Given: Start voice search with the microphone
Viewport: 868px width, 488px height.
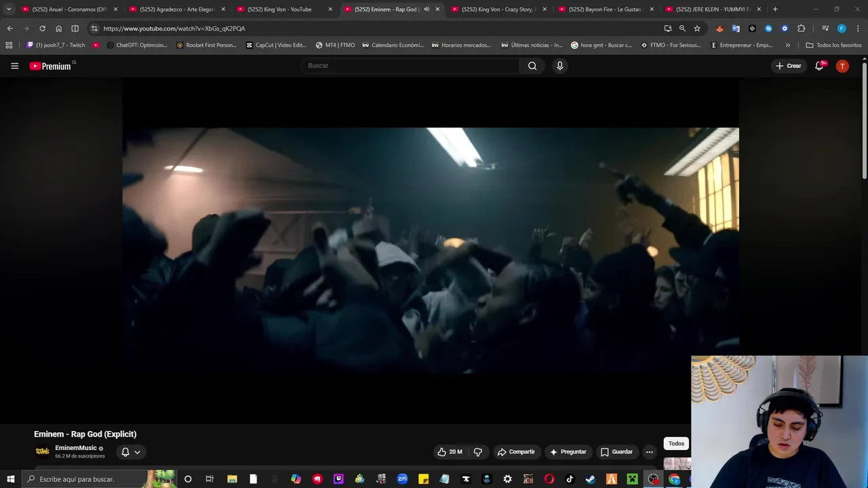Looking at the screenshot, I should 559,66.
